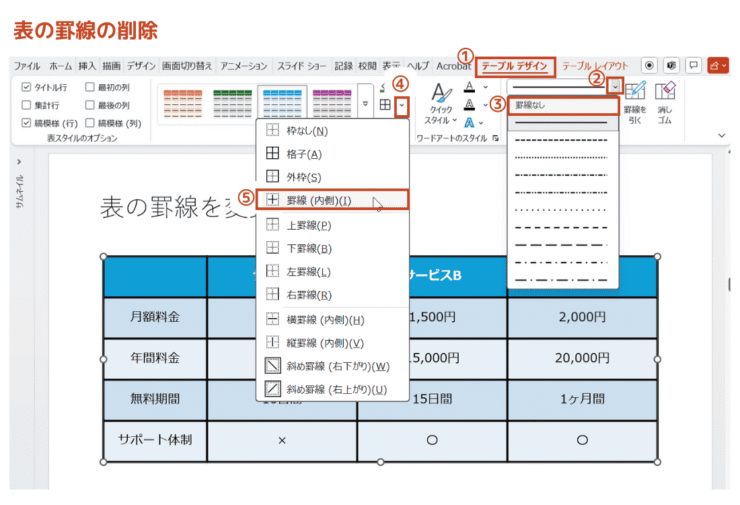This screenshot has width=740, height=505.
Task: Click the text fill A icon
Action: click(x=470, y=87)
